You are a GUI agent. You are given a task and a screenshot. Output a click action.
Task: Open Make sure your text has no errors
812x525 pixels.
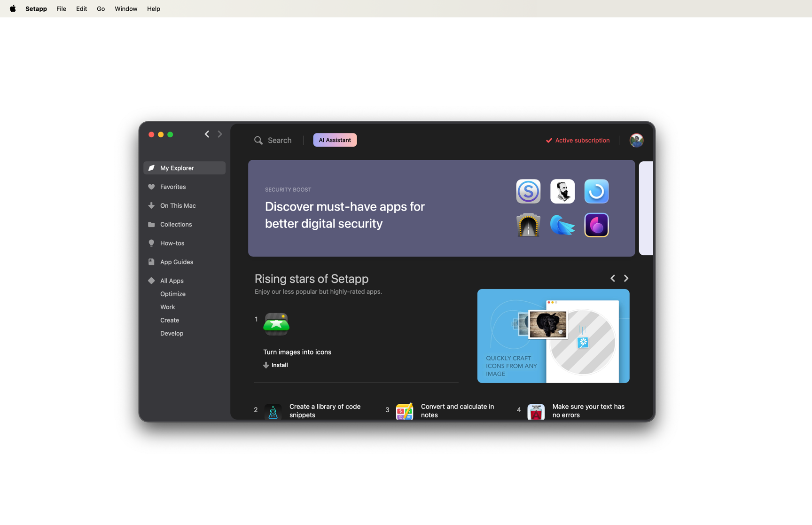[588, 411]
